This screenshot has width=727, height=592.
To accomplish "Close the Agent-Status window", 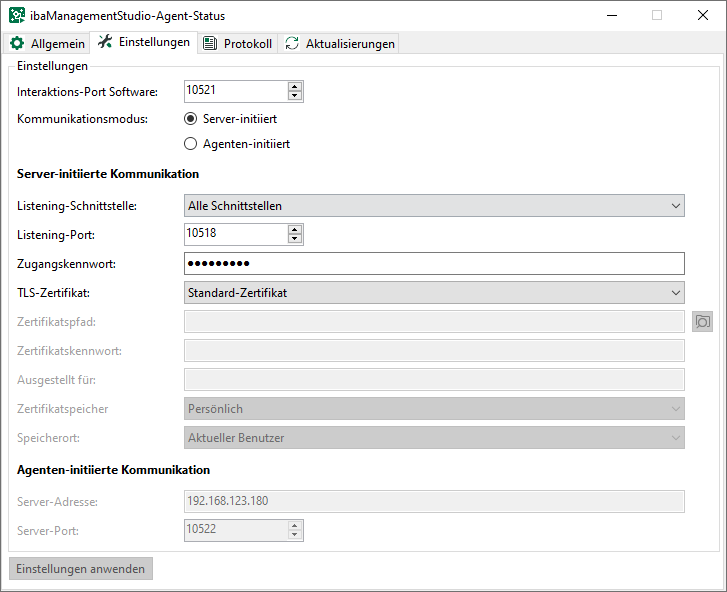I will click(x=703, y=15).
